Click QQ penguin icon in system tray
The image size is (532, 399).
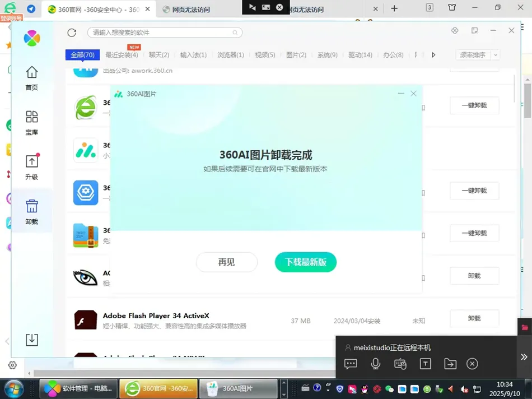point(365,389)
